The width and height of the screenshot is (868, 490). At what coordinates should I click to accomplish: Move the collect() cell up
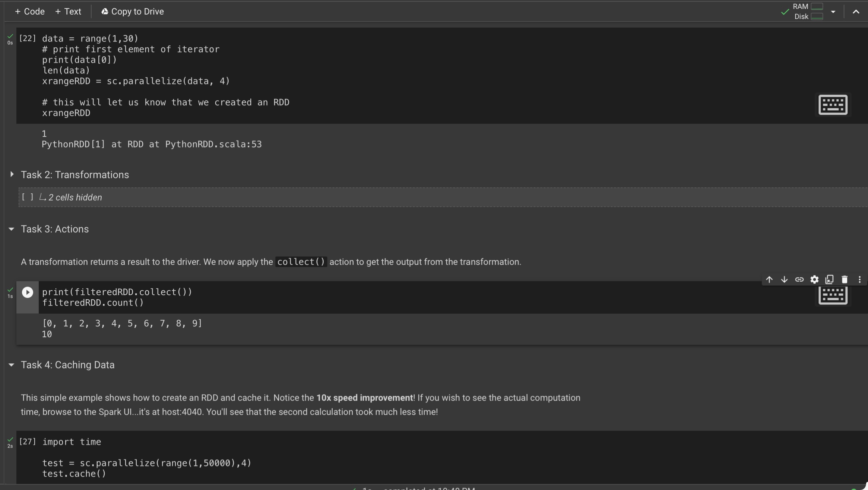[769, 279]
